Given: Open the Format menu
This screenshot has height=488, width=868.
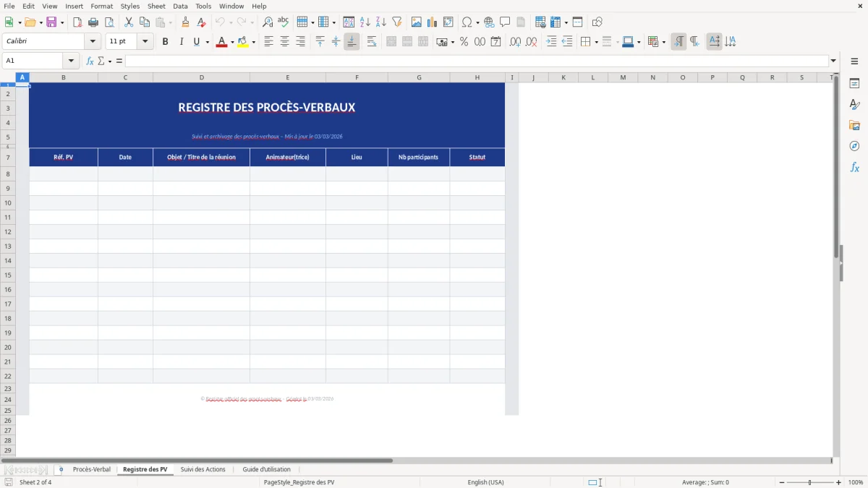Looking at the screenshot, I should (101, 6).
